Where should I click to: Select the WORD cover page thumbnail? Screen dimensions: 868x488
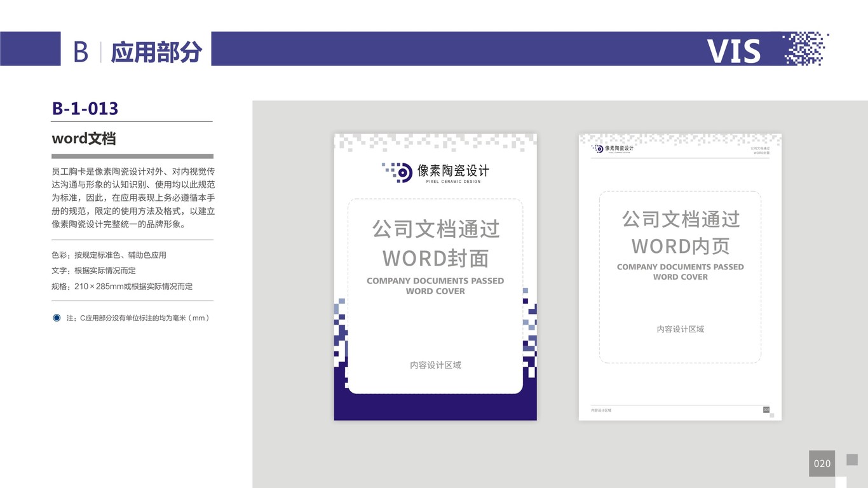pos(435,277)
